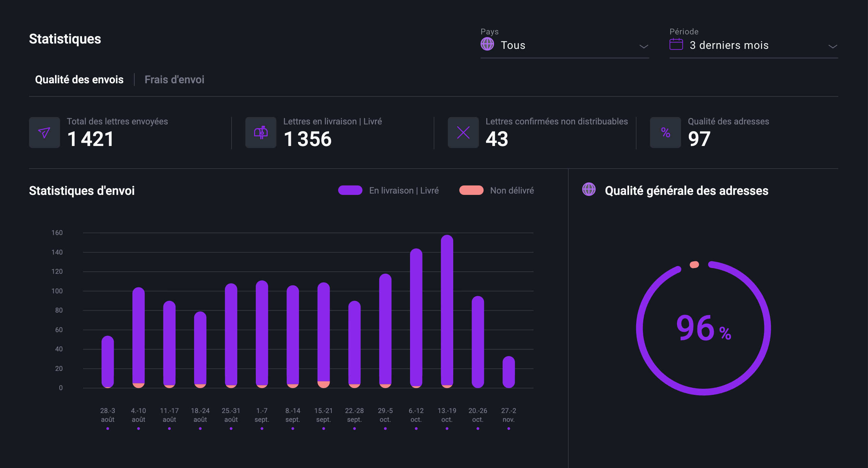Viewport: 868px width, 468px height.
Task: Click the paper plane sent-letters icon
Action: click(x=44, y=133)
